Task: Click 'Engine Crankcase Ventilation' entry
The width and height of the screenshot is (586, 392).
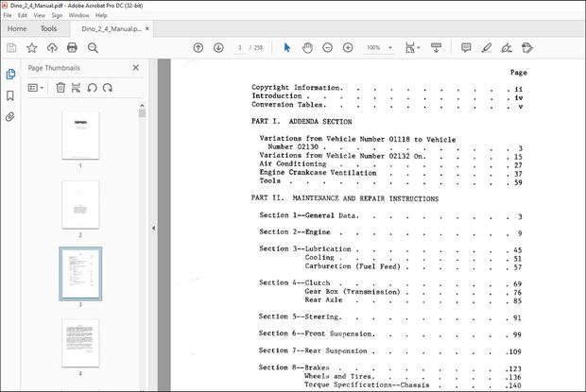Action: (390, 173)
